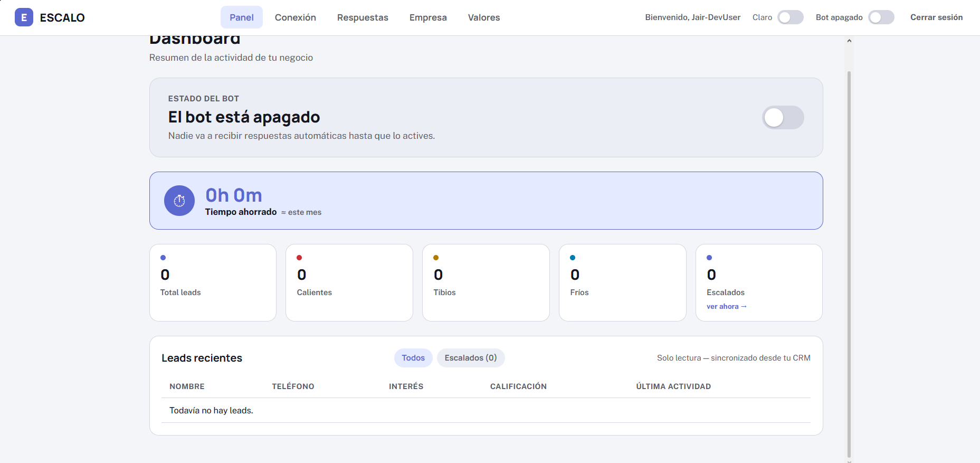The width and height of the screenshot is (980, 463).
Task: Click the Tibios card
Action: (486, 282)
